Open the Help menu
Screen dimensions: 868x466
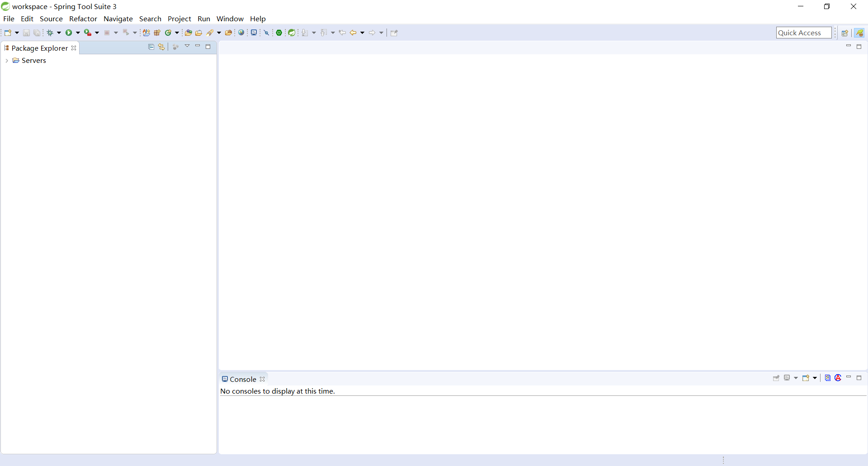[x=258, y=19]
